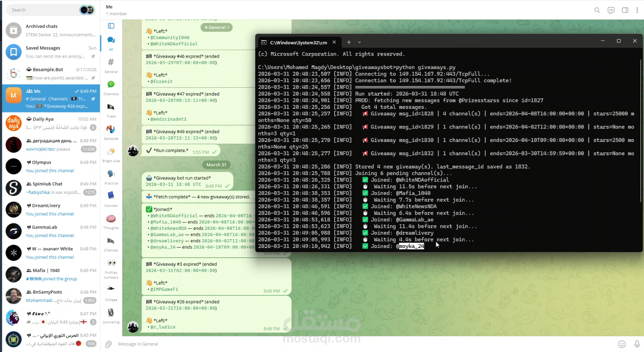
Task: Click the March 31 date separator
Action: pos(216,165)
